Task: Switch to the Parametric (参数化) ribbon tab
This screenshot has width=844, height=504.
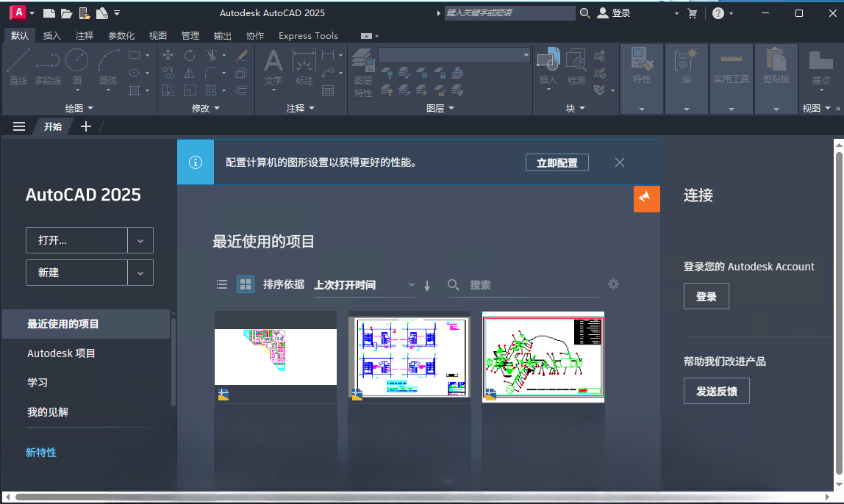Action: (x=121, y=35)
